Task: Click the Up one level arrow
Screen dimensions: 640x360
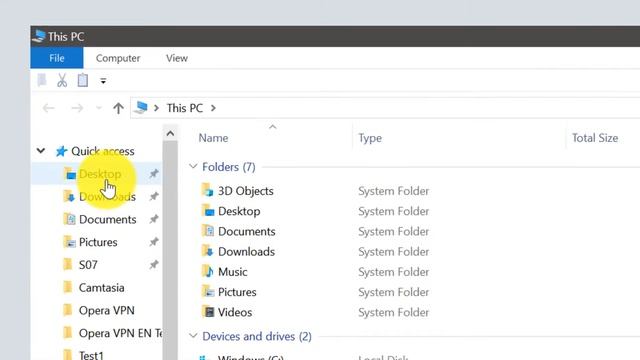Action: coord(118,108)
